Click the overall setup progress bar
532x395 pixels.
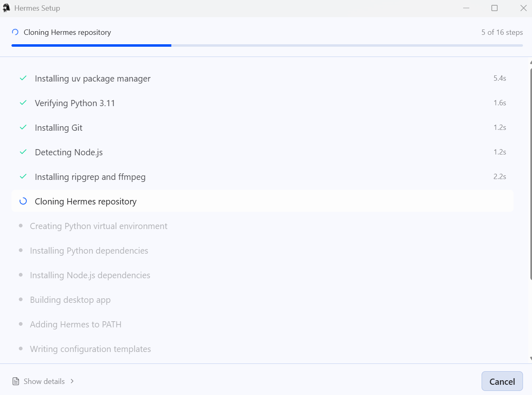coord(267,45)
